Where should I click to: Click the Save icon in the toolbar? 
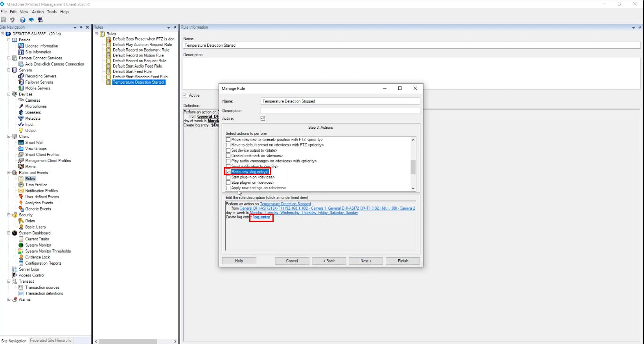click(x=4, y=20)
